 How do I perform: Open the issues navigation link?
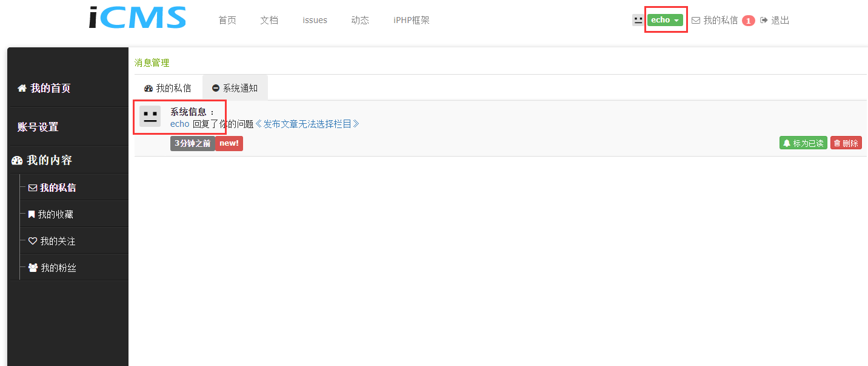(315, 20)
